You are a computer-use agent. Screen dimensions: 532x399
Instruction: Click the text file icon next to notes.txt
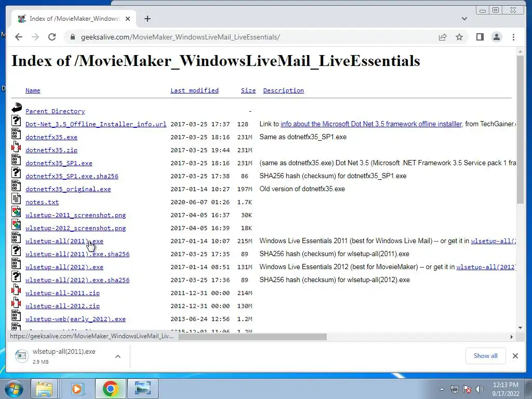(16, 199)
